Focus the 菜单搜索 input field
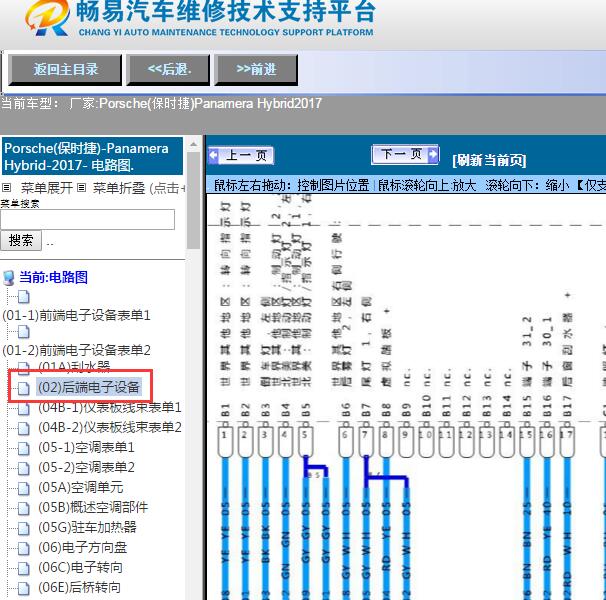This screenshot has width=606, height=600. tap(87, 220)
